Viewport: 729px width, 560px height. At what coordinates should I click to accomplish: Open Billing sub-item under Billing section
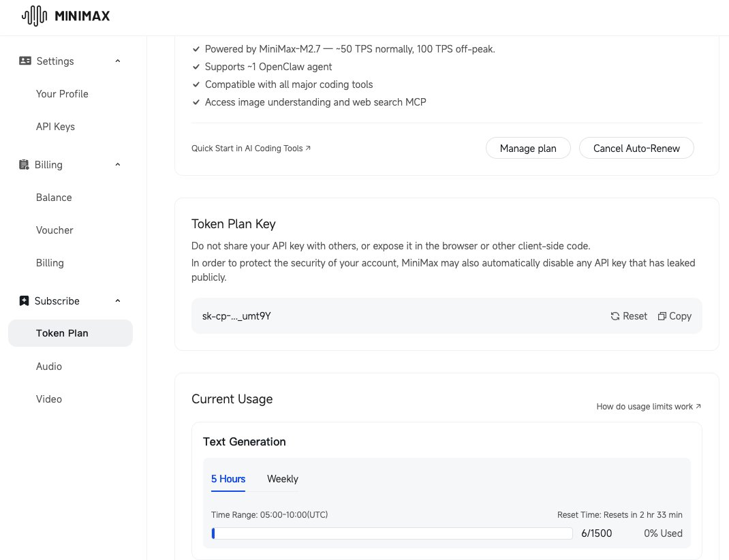[x=50, y=263]
